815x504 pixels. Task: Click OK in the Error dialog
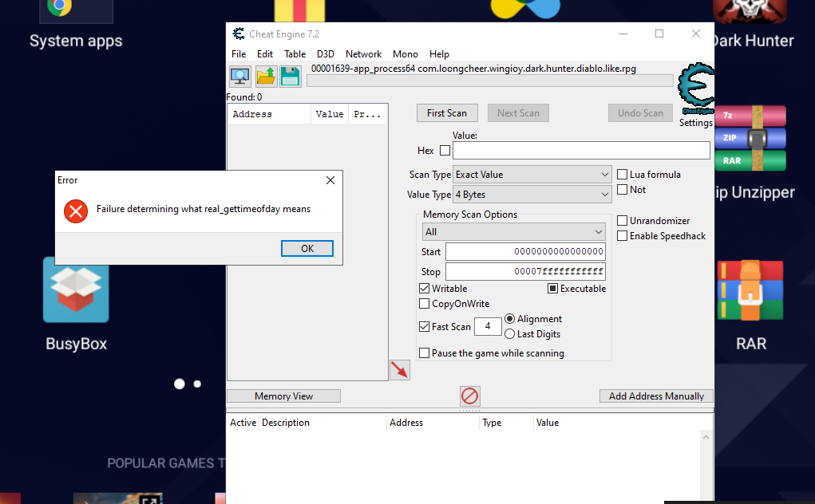tap(307, 248)
